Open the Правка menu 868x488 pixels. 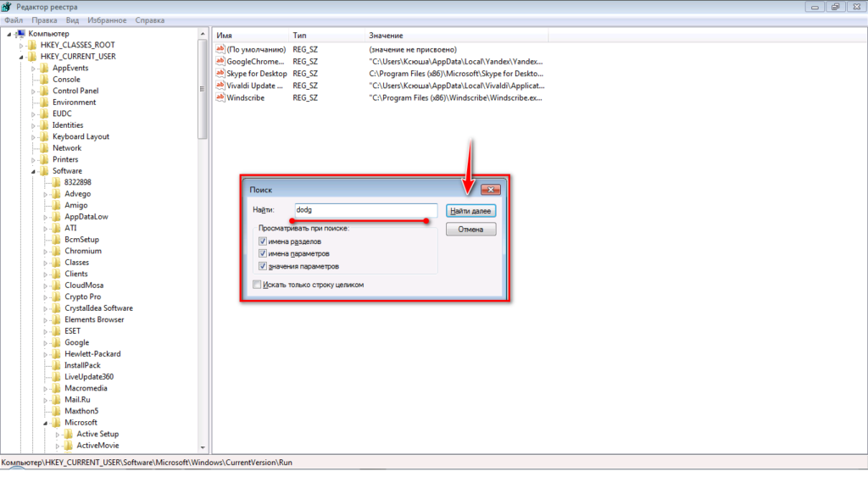point(44,19)
